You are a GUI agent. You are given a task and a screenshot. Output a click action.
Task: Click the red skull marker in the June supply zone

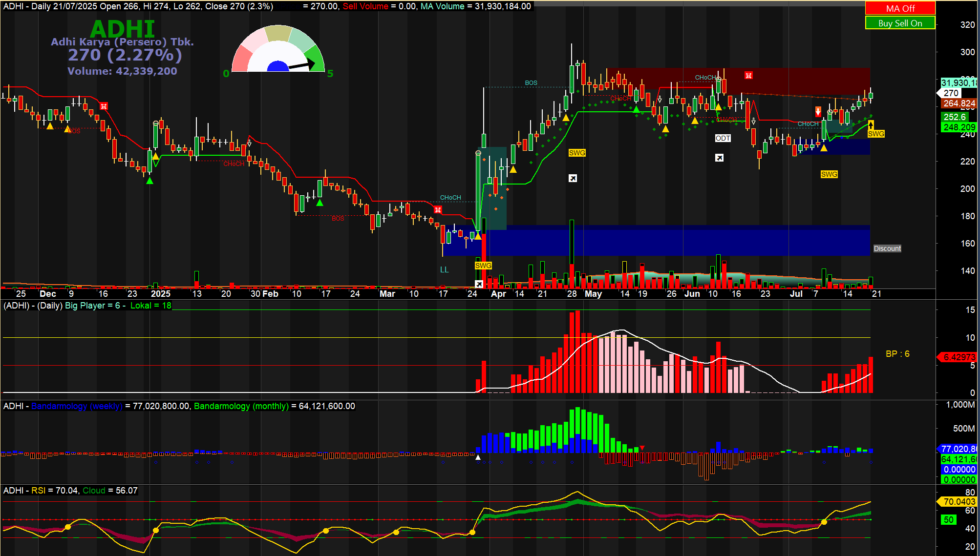[x=748, y=75]
